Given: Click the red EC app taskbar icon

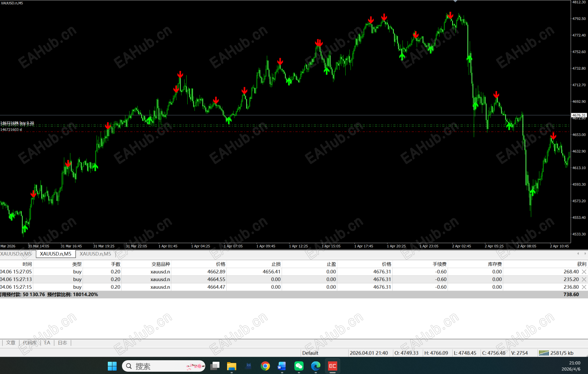Looking at the screenshot, I should tap(333, 366).
